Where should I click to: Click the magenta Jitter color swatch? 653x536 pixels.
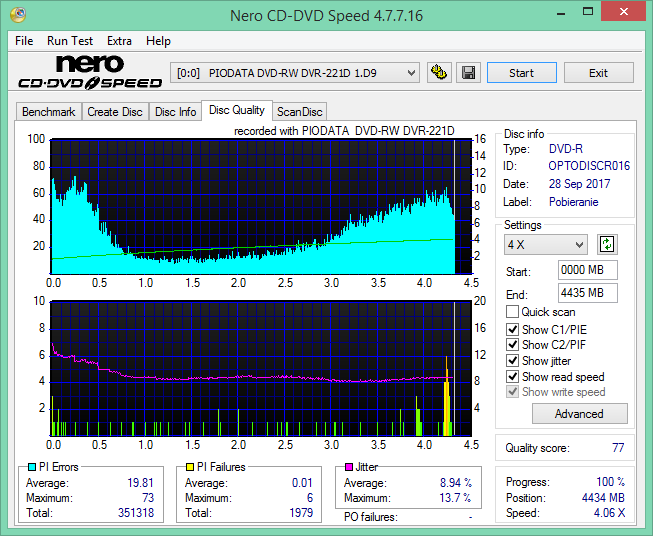(x=349, y=467)
